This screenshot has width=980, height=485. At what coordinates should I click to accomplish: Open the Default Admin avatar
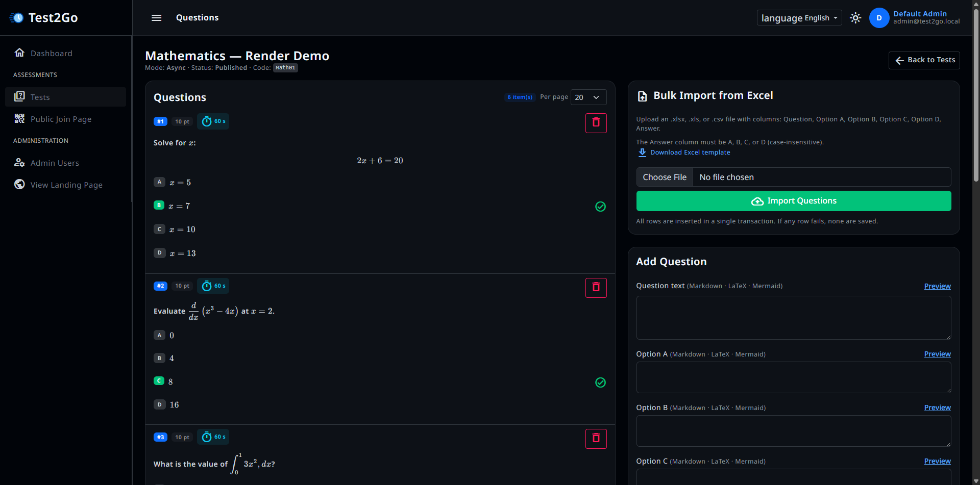(x=879, y=18)
